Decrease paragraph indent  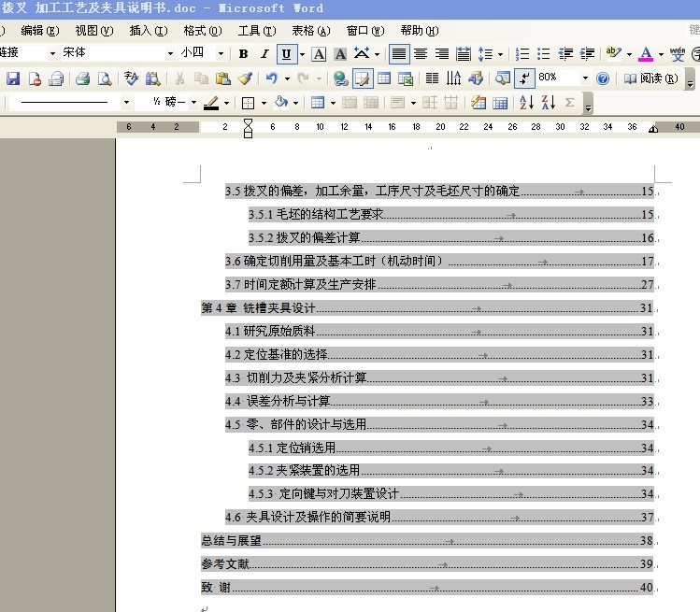click(x=565, y=54)
